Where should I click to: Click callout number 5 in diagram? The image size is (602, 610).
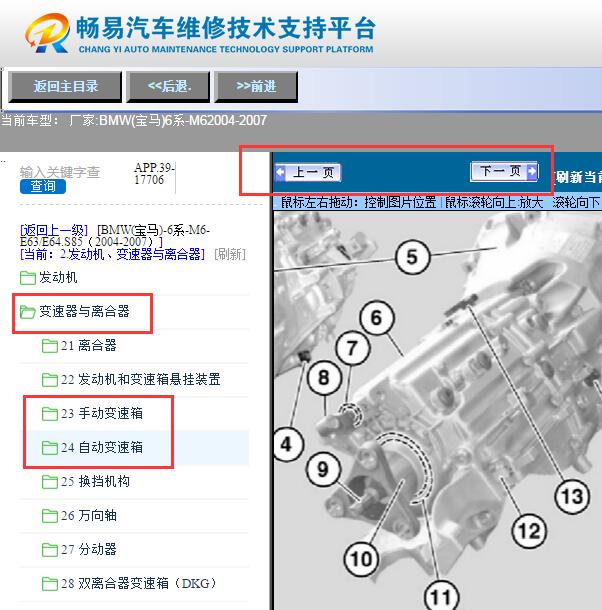click(x=412, y=257)
